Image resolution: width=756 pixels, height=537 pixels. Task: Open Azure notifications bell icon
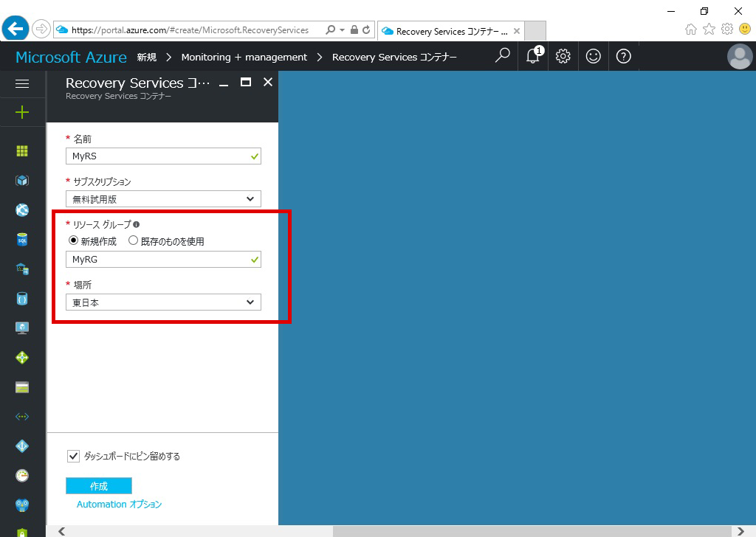coord(533,56)
